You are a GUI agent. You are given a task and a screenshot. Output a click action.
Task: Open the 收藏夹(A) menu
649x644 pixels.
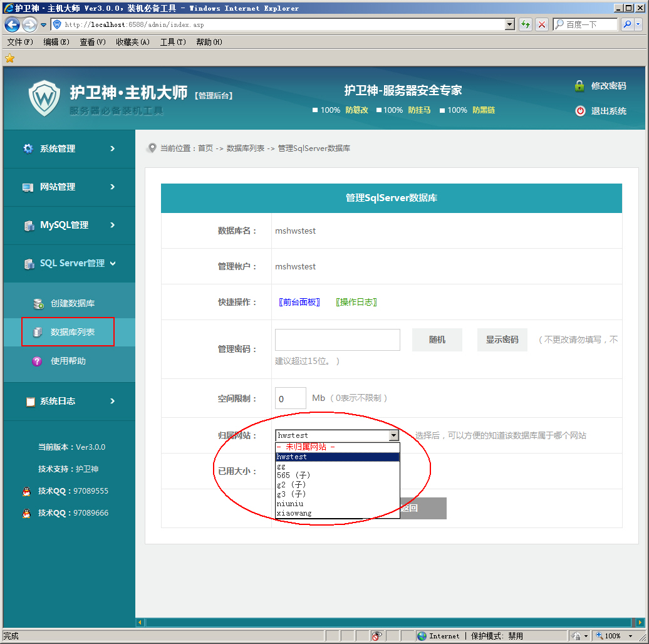point(132,42)
